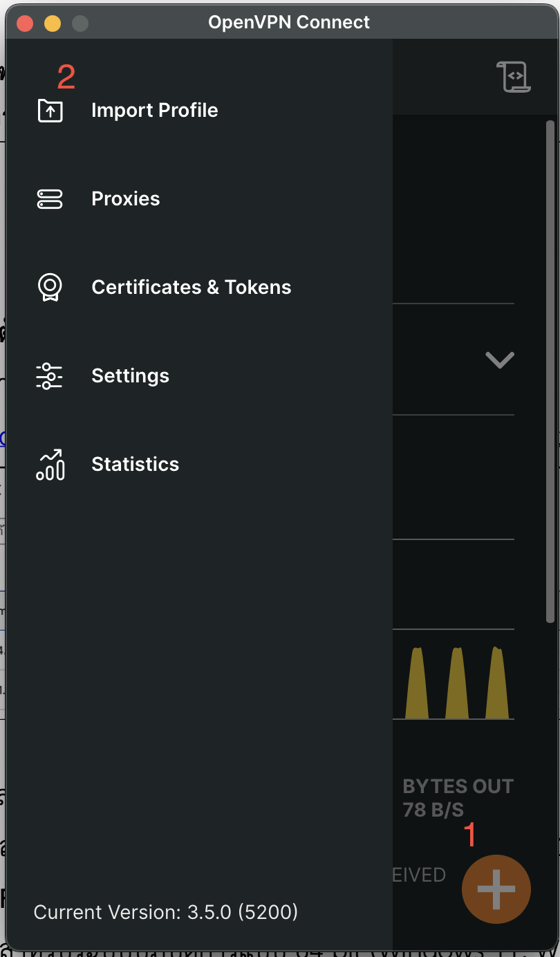The height and width of the screenshot is (957, 560).
Task: Click the grayed-out maximize window button
Action: point(80,24)
